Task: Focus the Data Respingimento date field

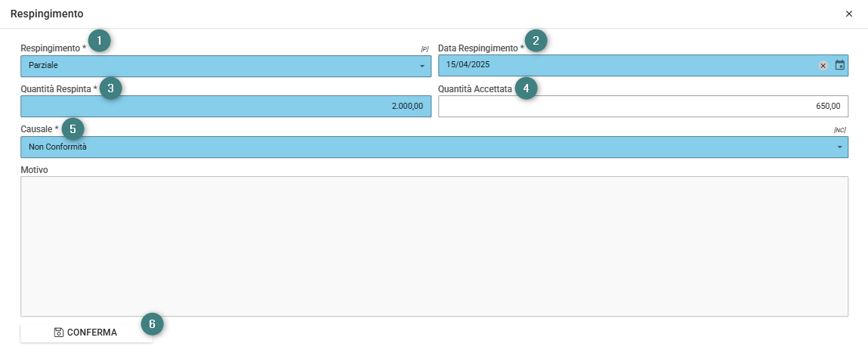Action: 643,65
